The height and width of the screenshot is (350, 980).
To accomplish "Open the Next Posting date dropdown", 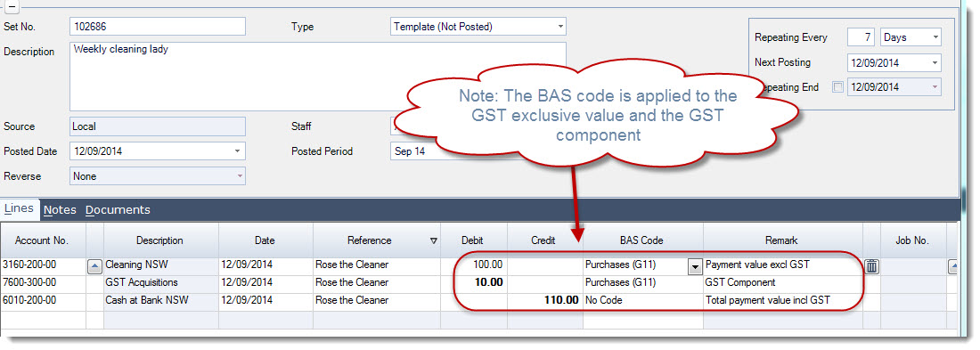I will [935, 62].
